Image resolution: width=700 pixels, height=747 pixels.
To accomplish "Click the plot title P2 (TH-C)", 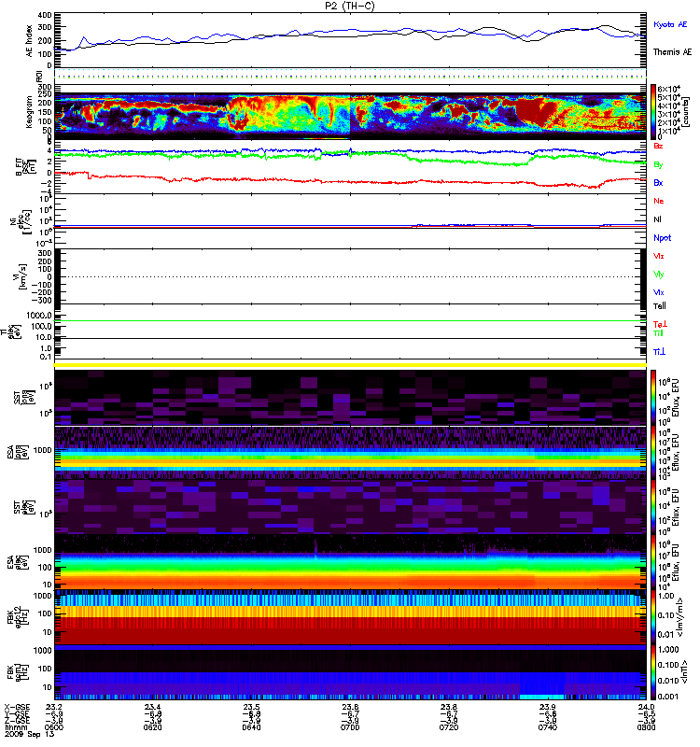I will tap(349, 6).
